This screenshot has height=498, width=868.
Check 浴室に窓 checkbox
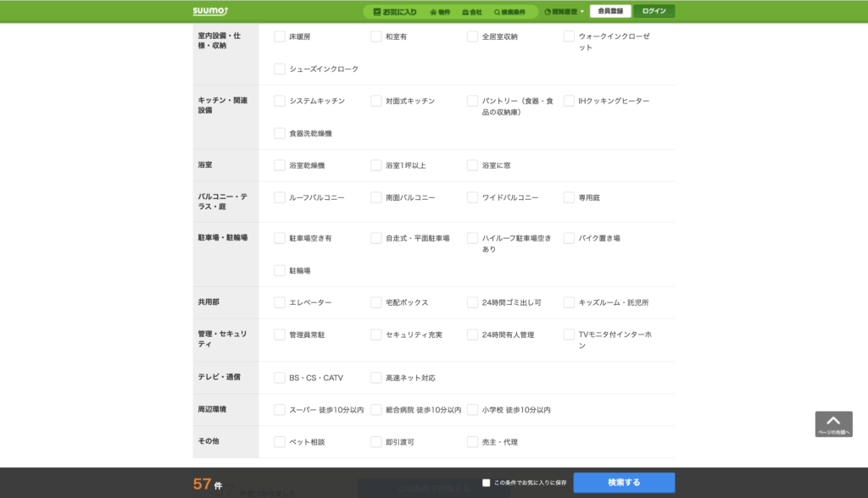pyautogui.click(x=472, y=165)
